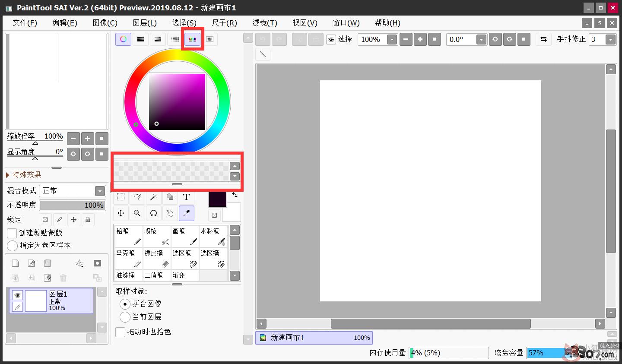Add a layer mask
This screenshot has width=622, height=364.
97,263
